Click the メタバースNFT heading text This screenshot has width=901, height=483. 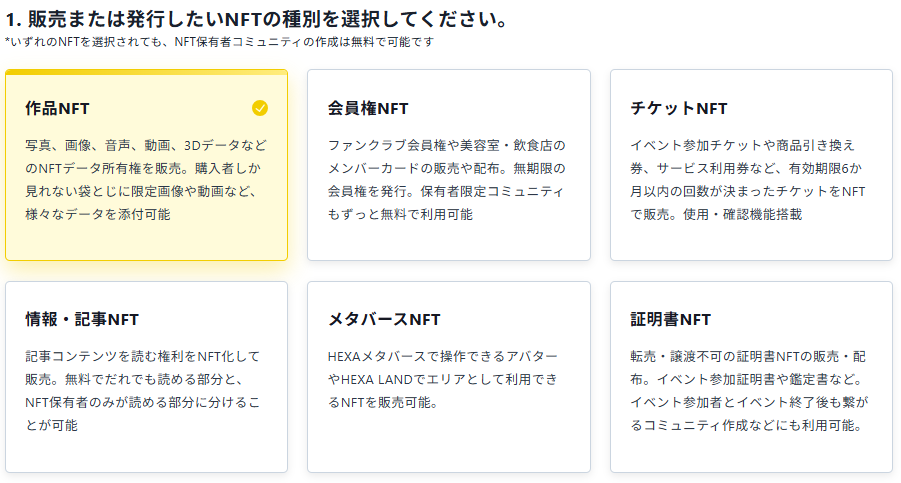tap(384, 319)
